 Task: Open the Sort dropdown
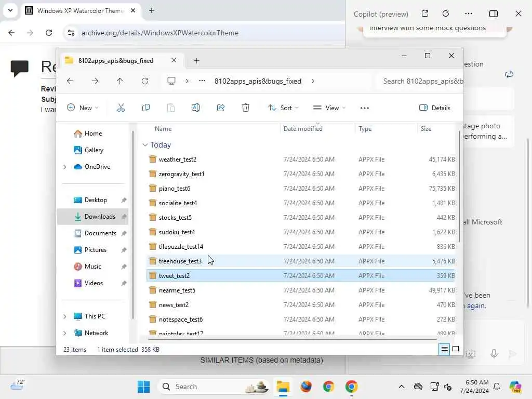click(283, 108)
